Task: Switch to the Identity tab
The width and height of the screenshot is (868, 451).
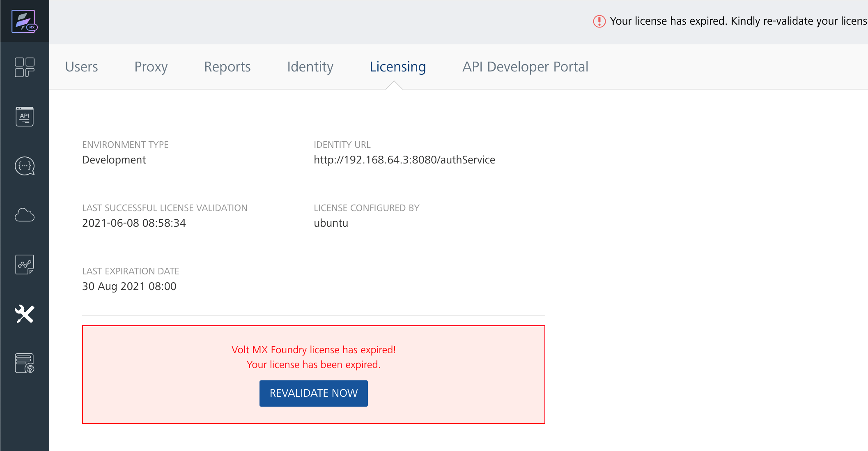Action: 310,67
